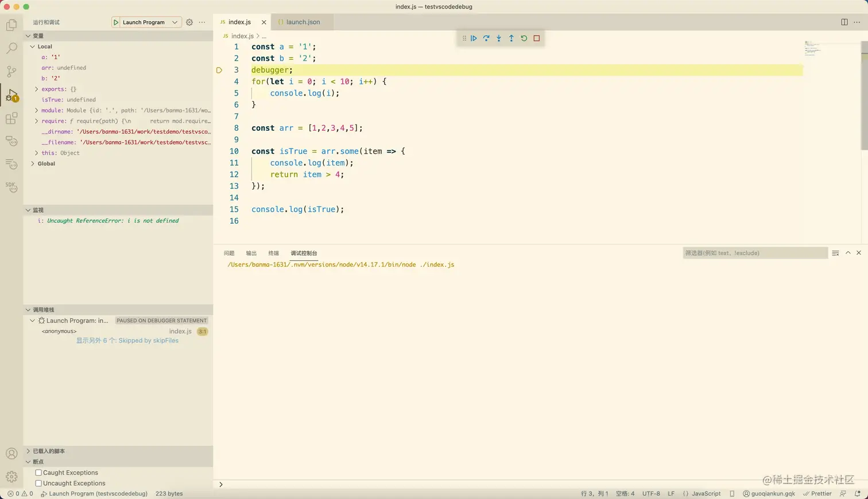Click the feedback icon in status bar
Image resolution: width=868 pixels, height=499 pixels.
(x=843, y=493)
